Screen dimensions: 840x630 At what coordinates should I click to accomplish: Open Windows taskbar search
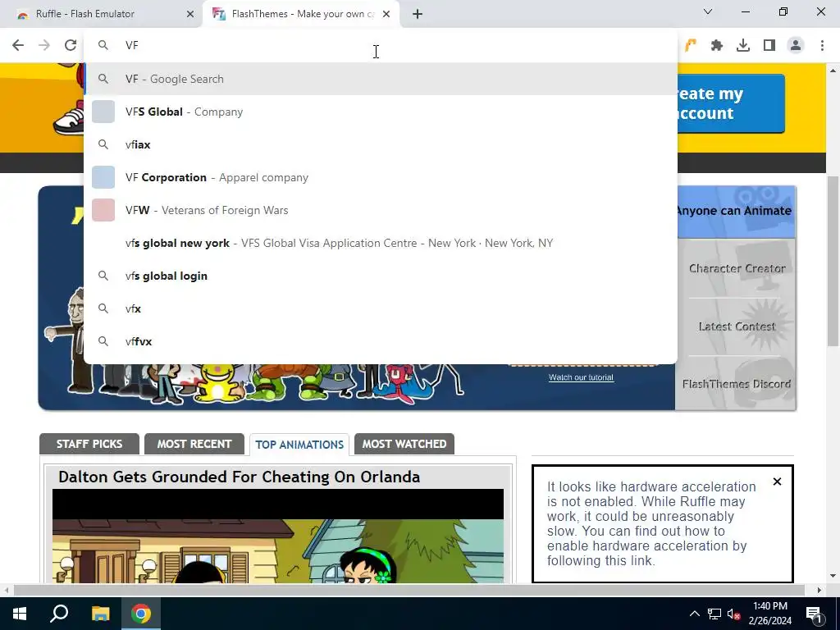click(x=59, y=614)
